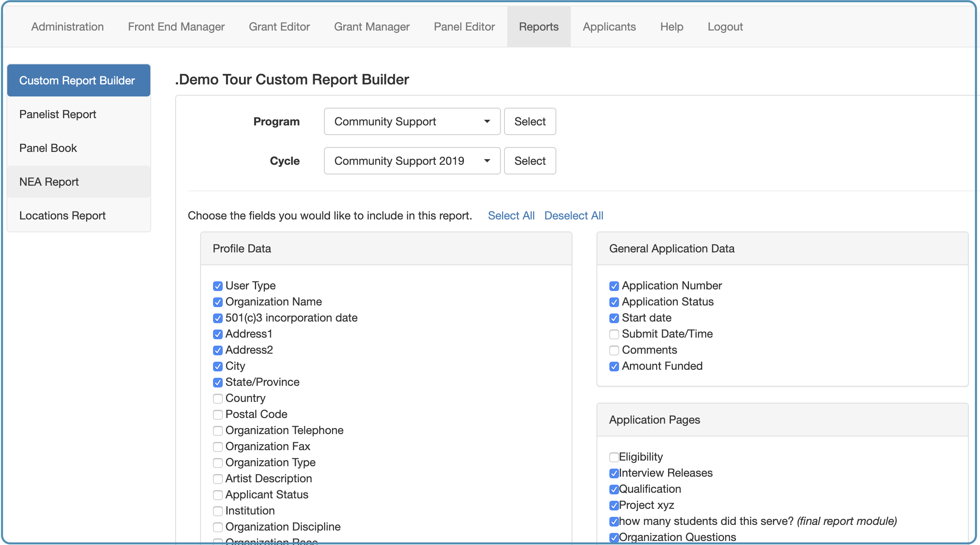Toggle the Project xyz checkbox
The image size is (980, 545).
pos(614,506)
